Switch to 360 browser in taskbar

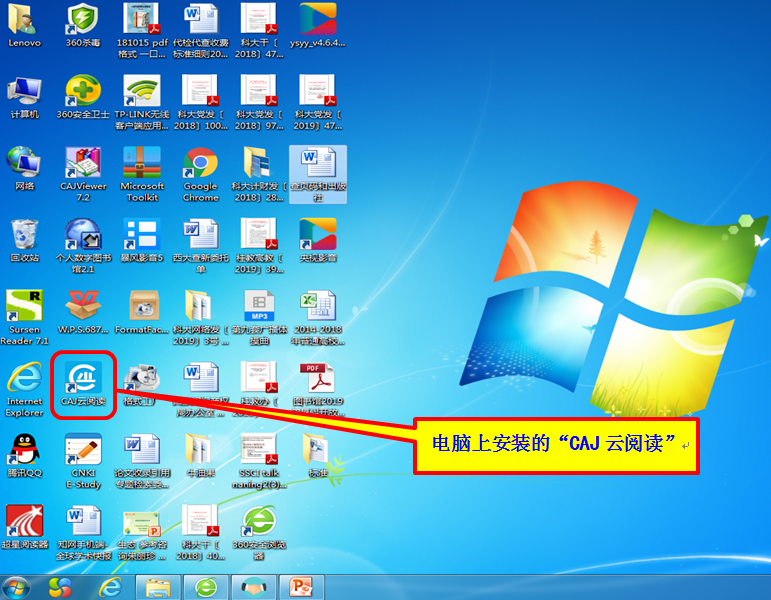point(206,587)
